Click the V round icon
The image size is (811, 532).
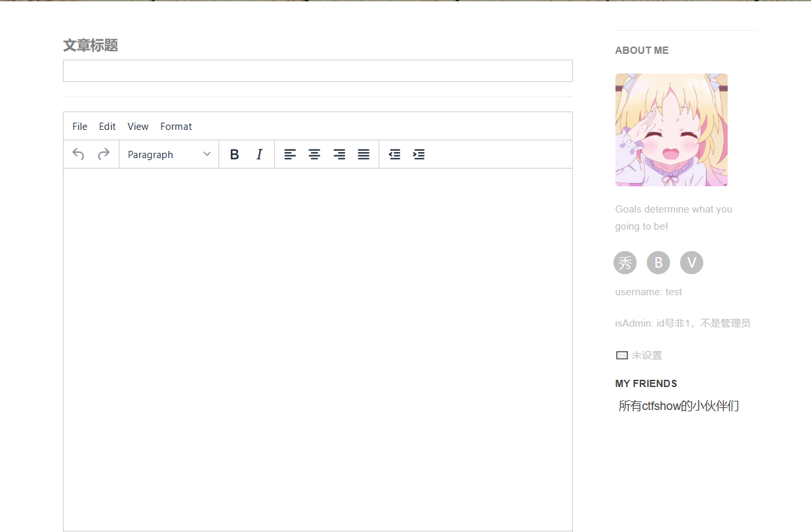pyautogui.click(x=692, y=263)
